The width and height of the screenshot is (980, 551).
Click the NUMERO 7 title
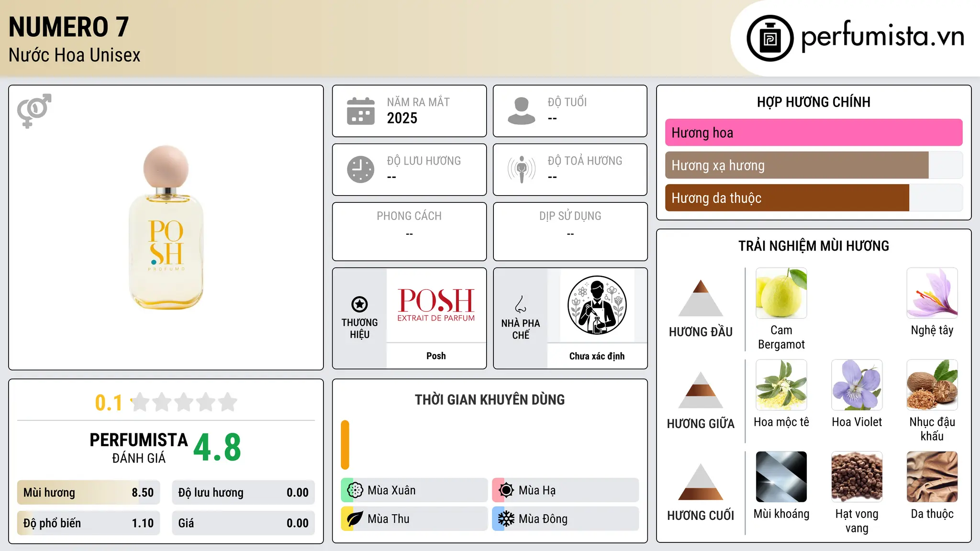coord(69,27)
